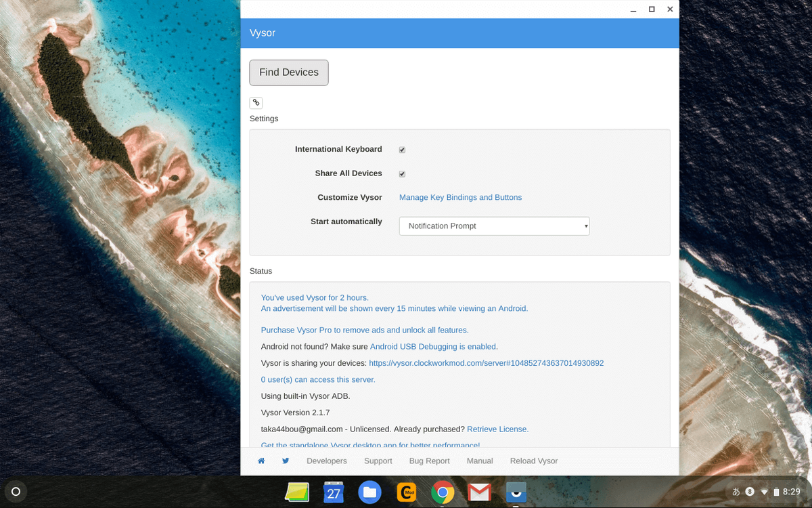Open the green notes app in shelf
This screenshot has height=508, width=812.
coord(297,492)
